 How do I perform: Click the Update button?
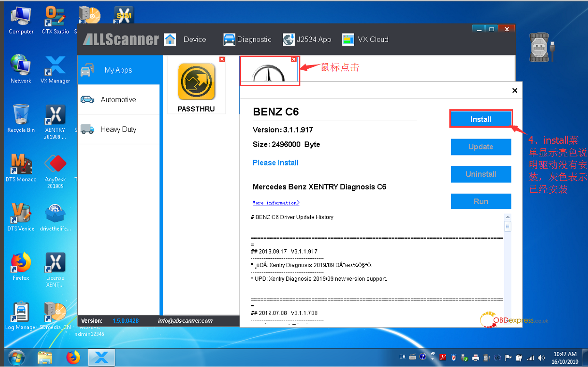(x=480, y=147)
